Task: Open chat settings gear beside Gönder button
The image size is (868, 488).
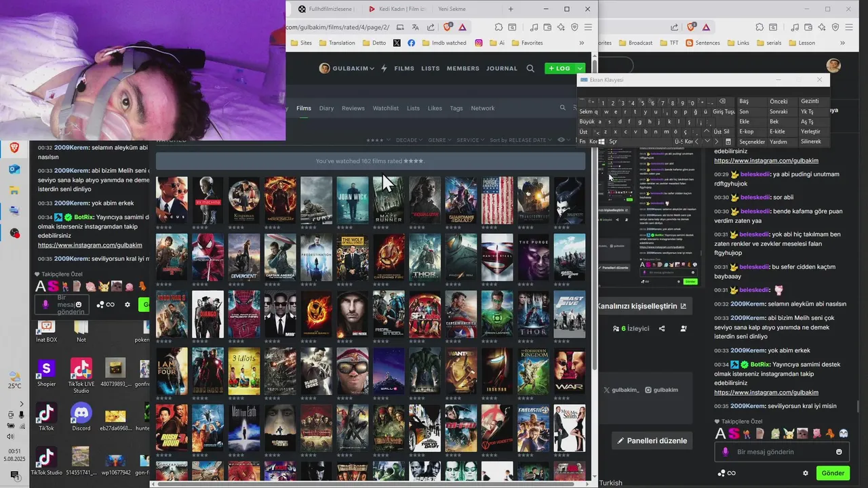Action: pos(806,473)
